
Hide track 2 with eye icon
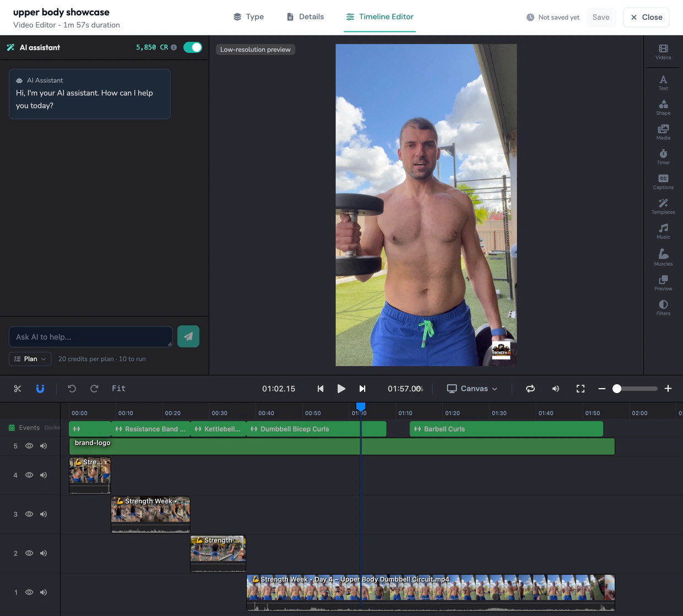[x=29, y=553]
